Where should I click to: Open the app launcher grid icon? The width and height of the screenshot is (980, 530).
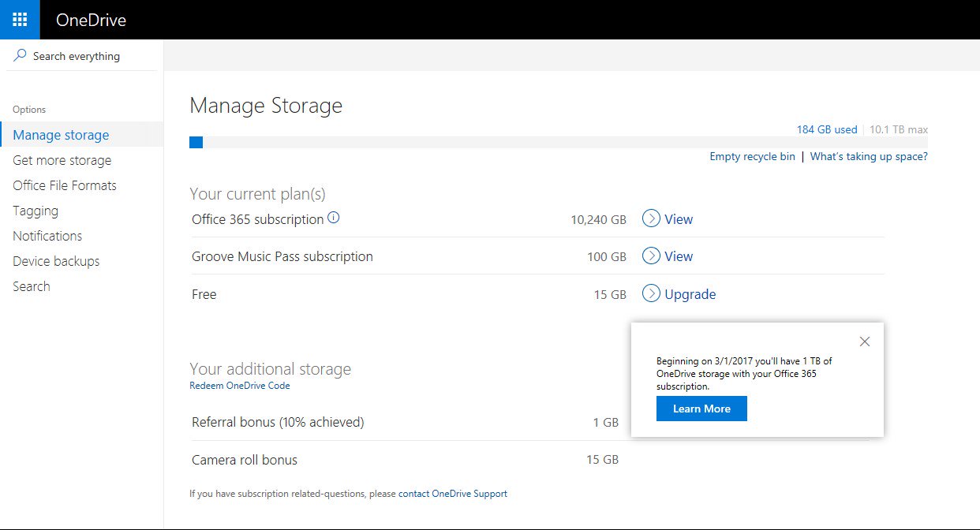20,20
